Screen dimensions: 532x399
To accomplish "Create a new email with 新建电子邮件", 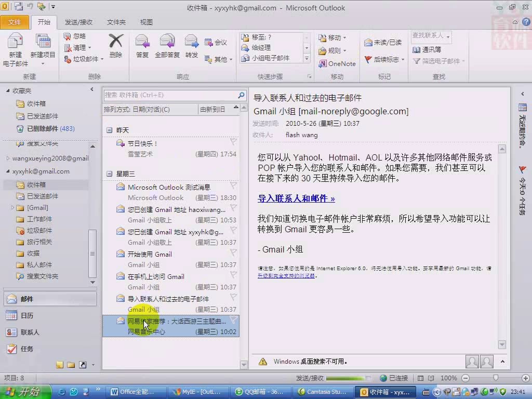I will 15,49.
